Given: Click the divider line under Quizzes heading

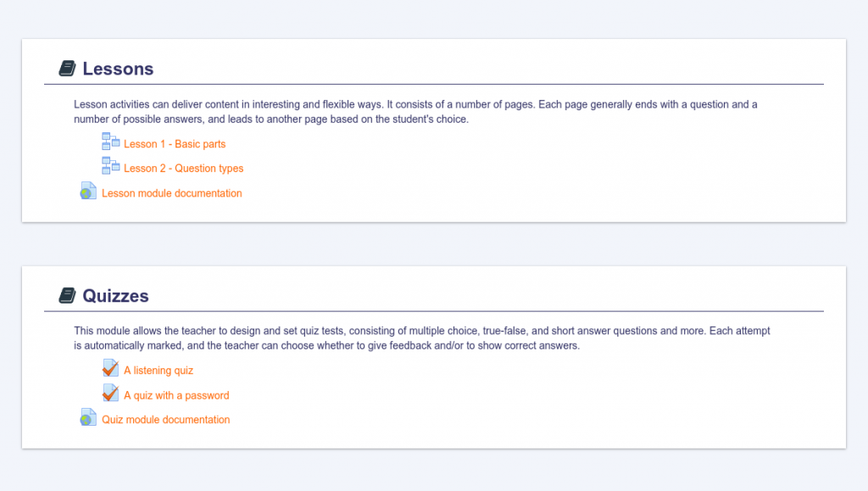Looking at the screenshot, I should pyautogui.click(x=434, y=311).
